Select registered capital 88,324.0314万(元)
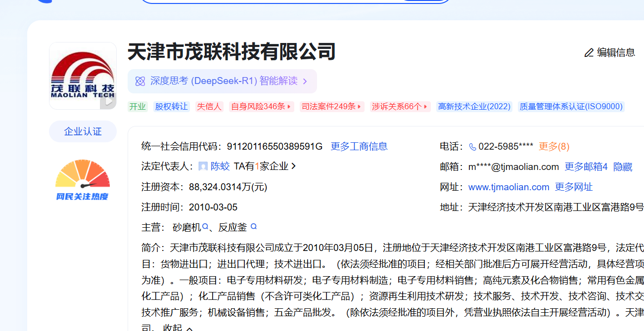The height and width of the screenshot is (331, 644). point(228,187)
